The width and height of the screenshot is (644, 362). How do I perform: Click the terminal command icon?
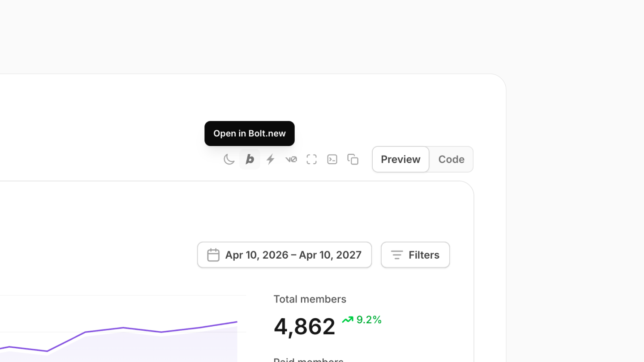[332, 159]
